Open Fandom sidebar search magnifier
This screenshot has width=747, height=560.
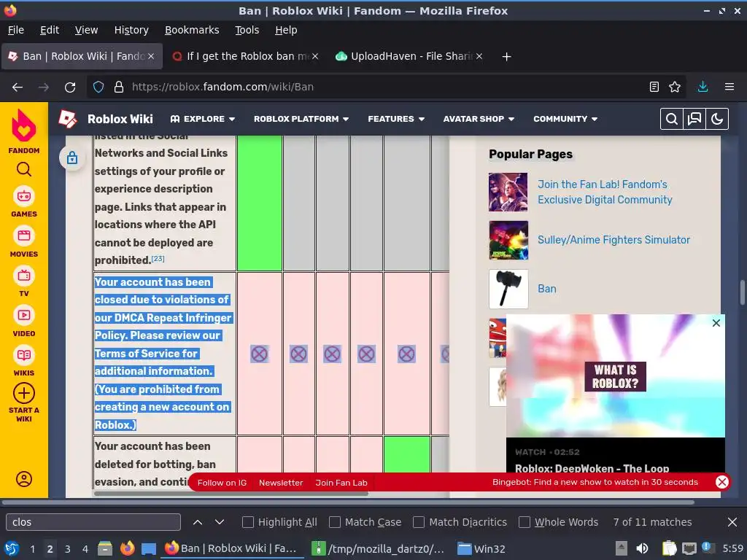pyautogui.click(x=24, y=169)
